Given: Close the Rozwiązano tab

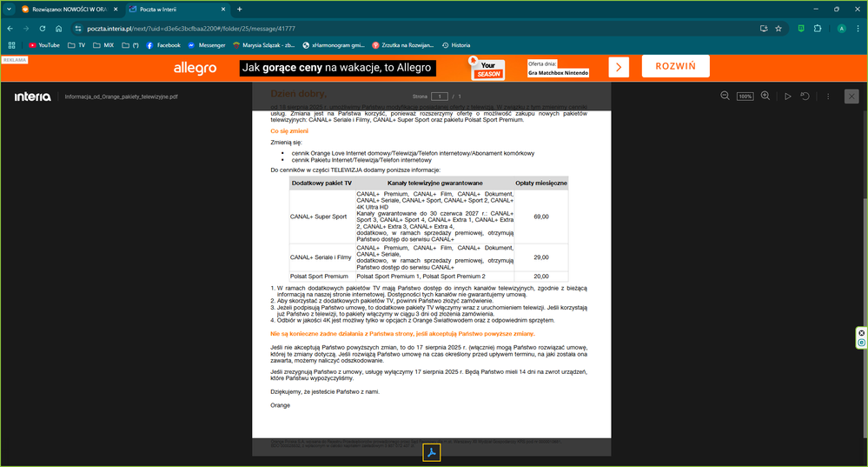Looking at the screenshot, I should 116,10.
